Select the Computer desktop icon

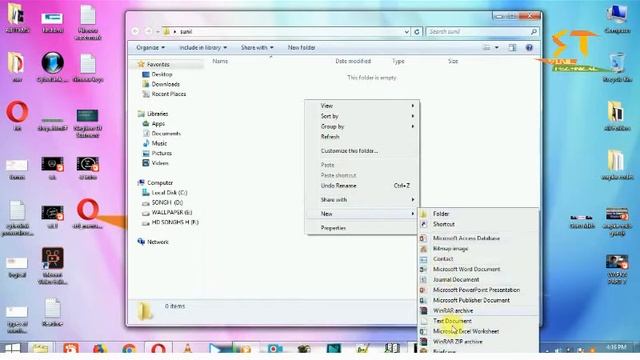pos(617,19)
